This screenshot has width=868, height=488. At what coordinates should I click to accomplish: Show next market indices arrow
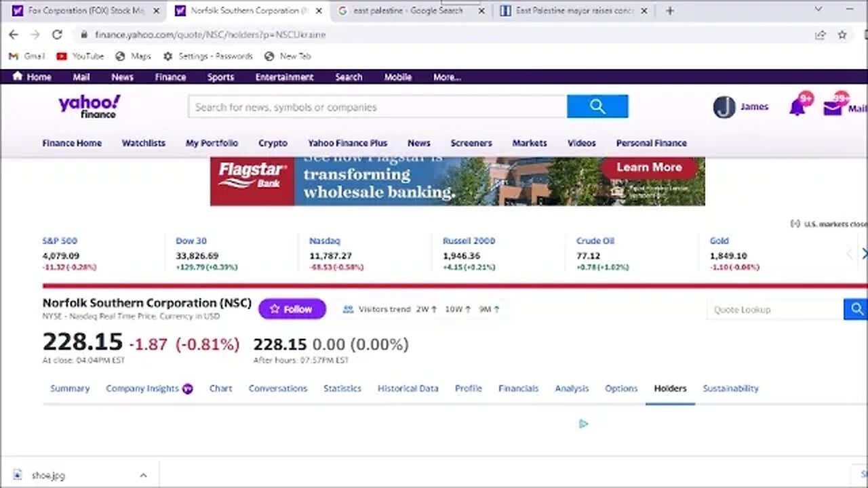point(864,253)
